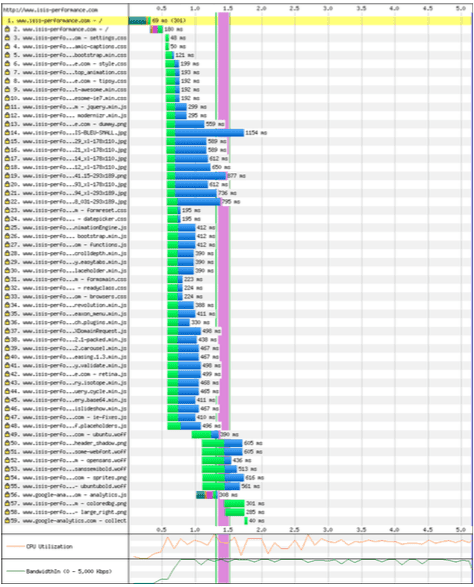The image size is (474, 587).
Task: Click lock icon beside jquery.min.js row 11
Action: coord(7,107)
